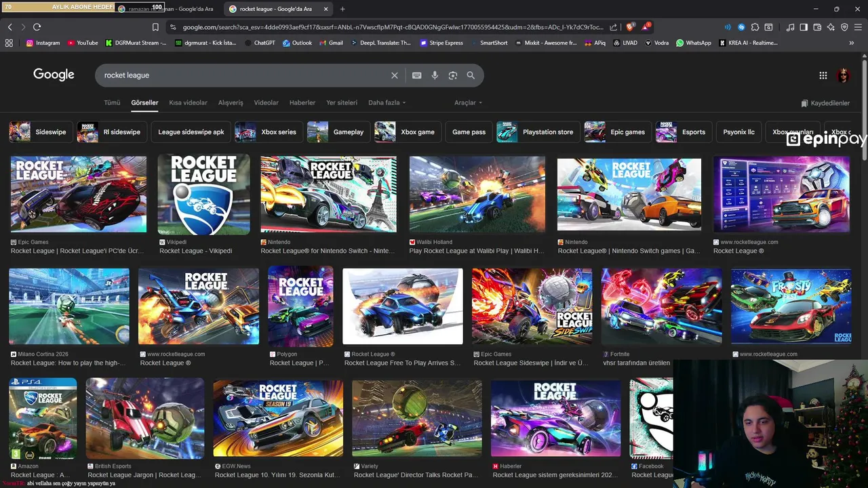
Task: Open the Amazon PS4 Rocket League image
Action: click(x=43, y=418)
